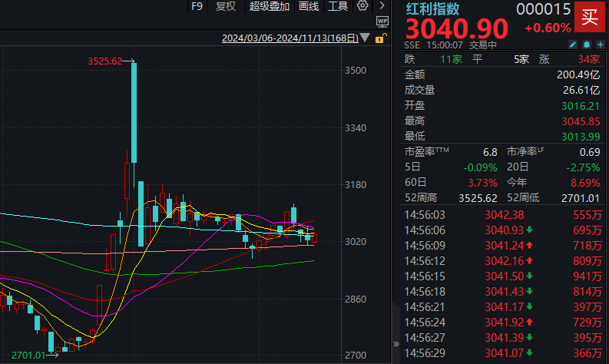
Task: Select tick row at 14:56:21
Action: (503, 307)
